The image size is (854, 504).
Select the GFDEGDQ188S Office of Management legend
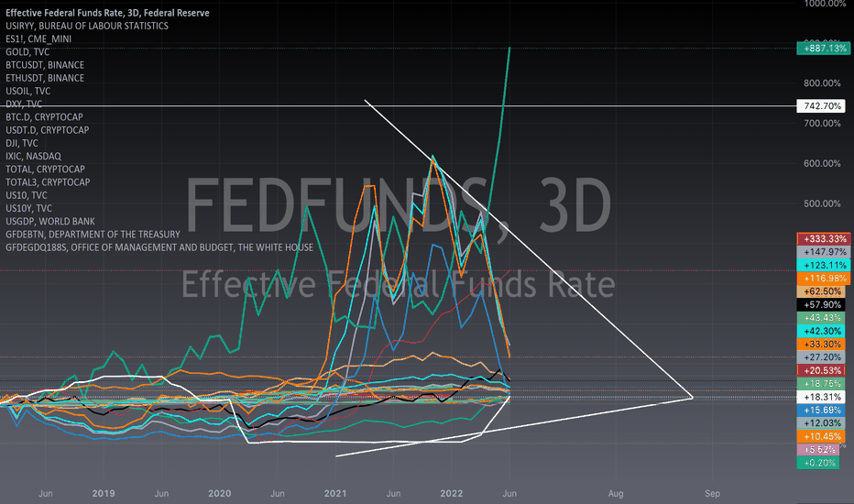(x=159, y=248)
